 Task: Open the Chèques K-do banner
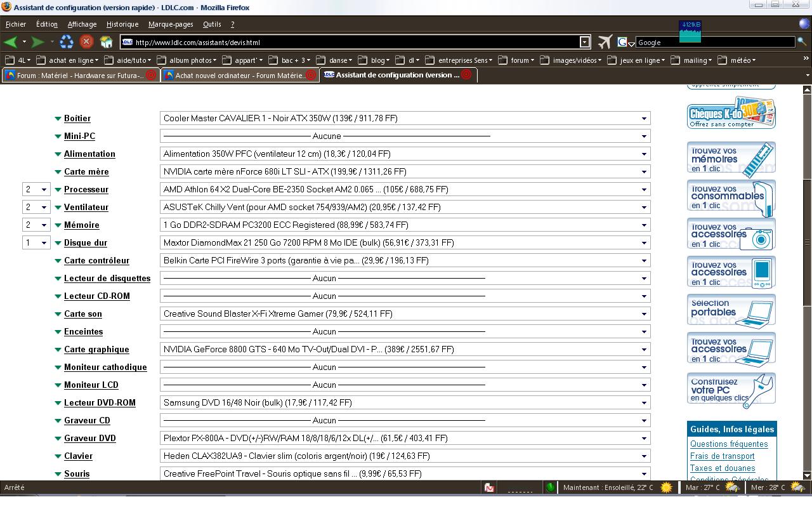tap(731, 112)
